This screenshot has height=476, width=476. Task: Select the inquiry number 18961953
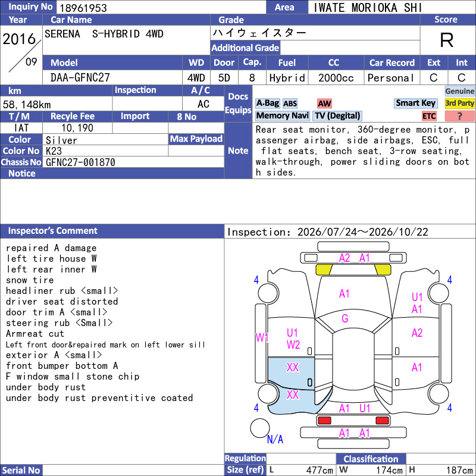83,8
